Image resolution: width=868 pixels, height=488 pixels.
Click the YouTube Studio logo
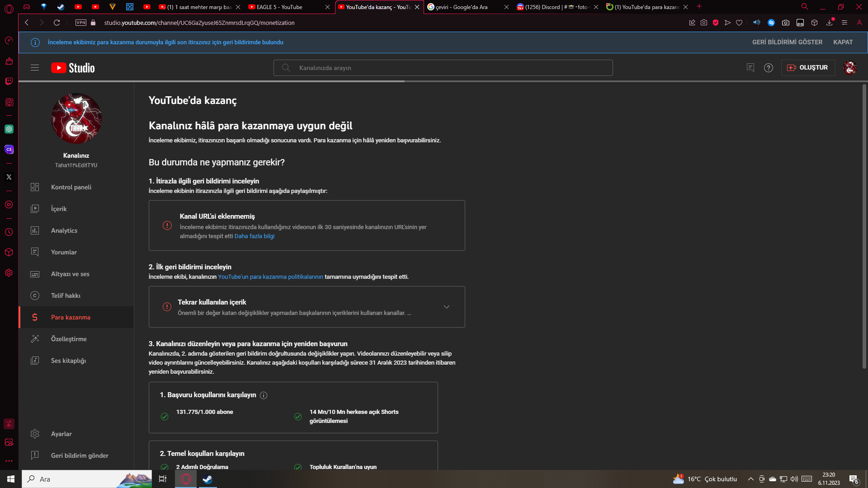coord(73,68)
